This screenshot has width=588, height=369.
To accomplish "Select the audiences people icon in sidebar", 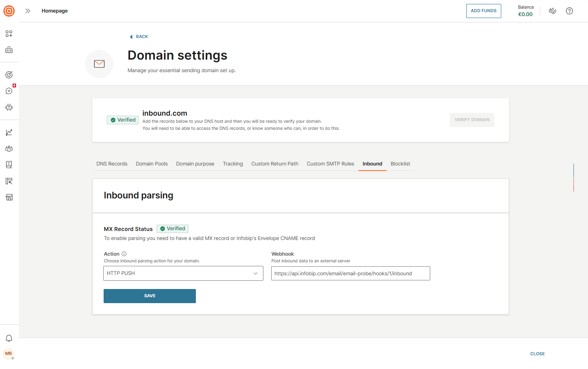I will coord(9,148).
